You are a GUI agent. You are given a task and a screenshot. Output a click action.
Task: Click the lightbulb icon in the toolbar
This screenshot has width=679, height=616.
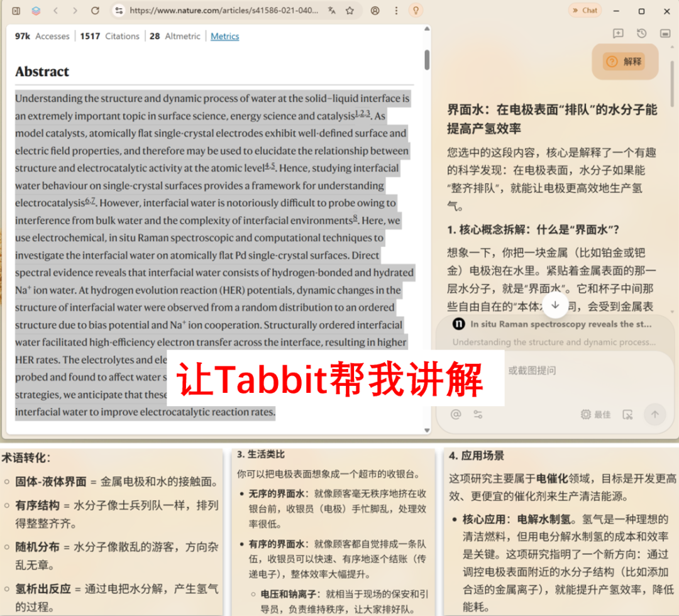pyautogui.click(x=416, y=11)
